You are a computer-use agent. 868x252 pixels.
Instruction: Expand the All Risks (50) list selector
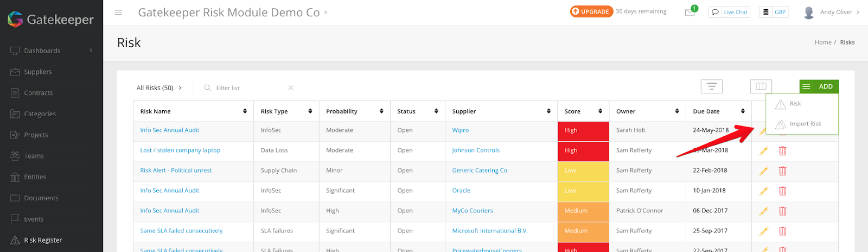pos(159,87)
